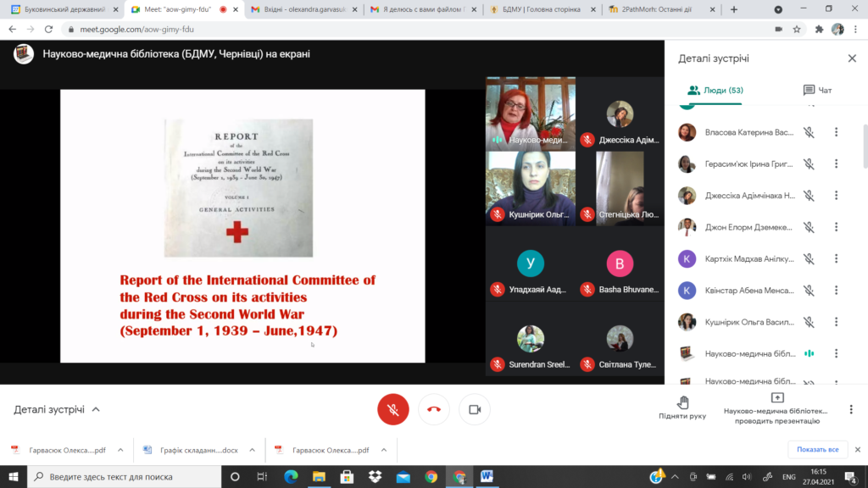The width and height of the screenshot is (868, 488).
Task: Unmute microphone with the red mic button
Action: (x=393, y=409)
